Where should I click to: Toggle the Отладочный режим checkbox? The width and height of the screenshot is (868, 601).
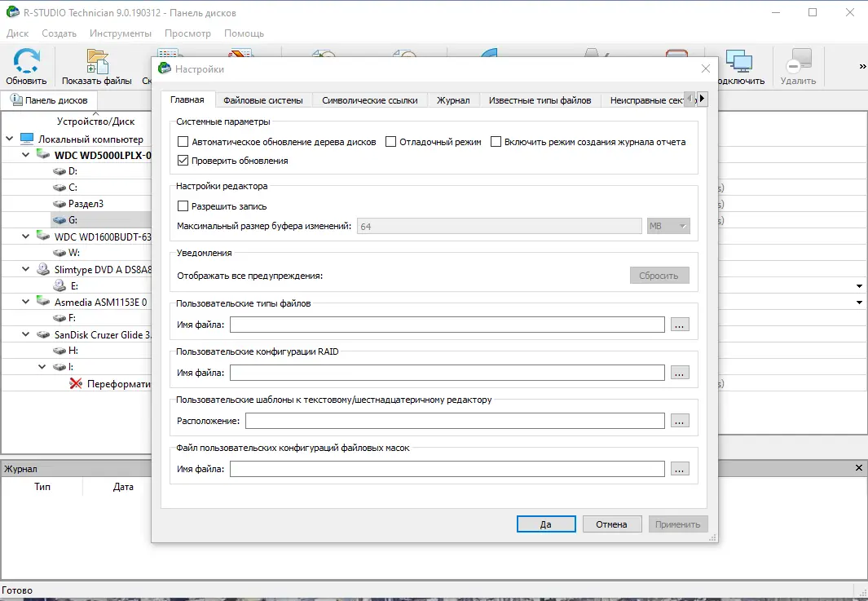click(x=391, y=142)
